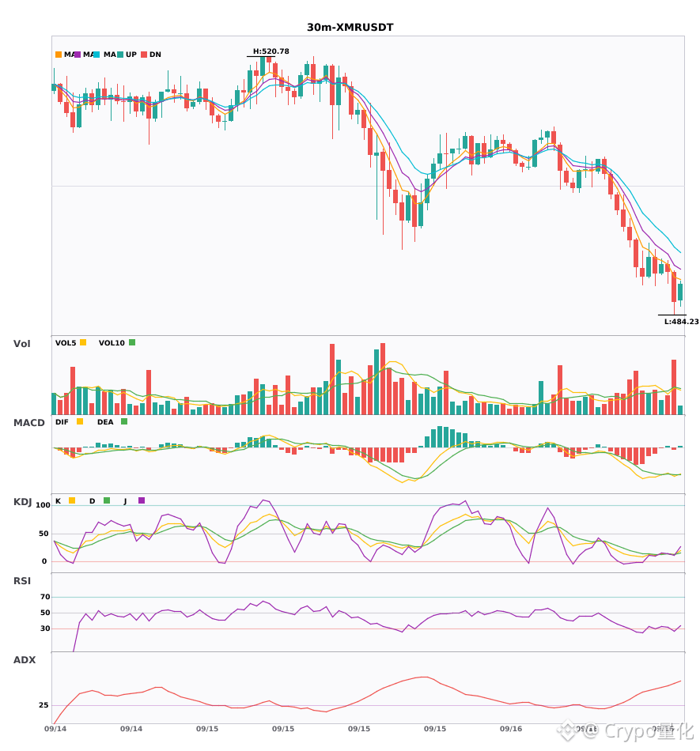Click the yellow VOL5 legend marker
The image size is (700, 751).
83,342
